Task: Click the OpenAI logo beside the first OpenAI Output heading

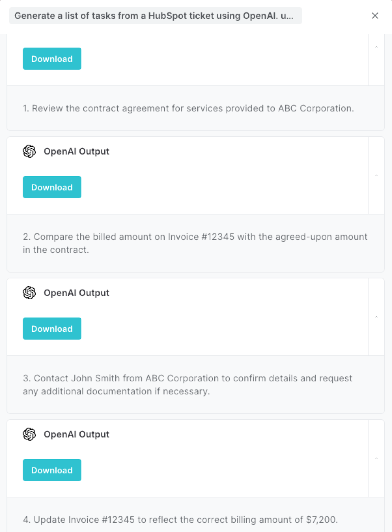Action: [x=29, y=151]
